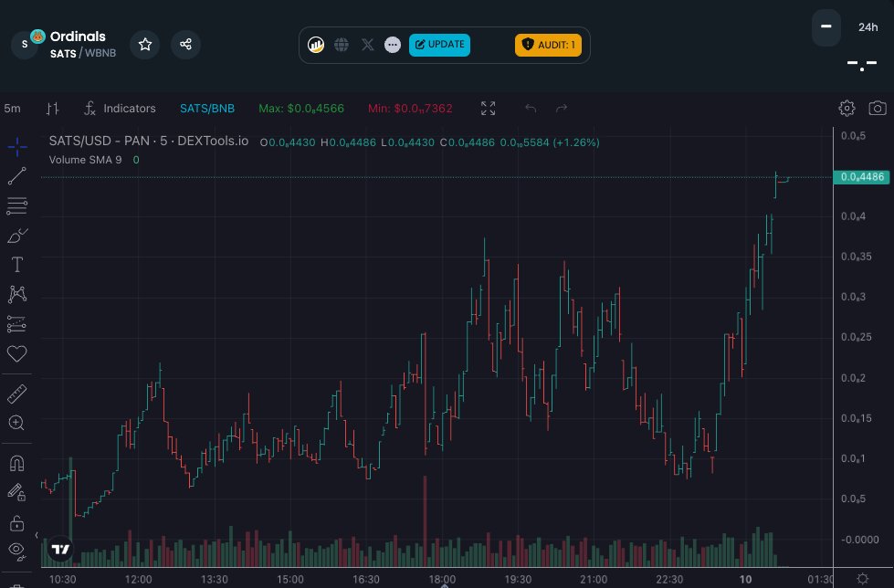Viewport: 894px width, 588px height.
Task: Choose the ruler measure tool
Action: [x=17, y=394]
